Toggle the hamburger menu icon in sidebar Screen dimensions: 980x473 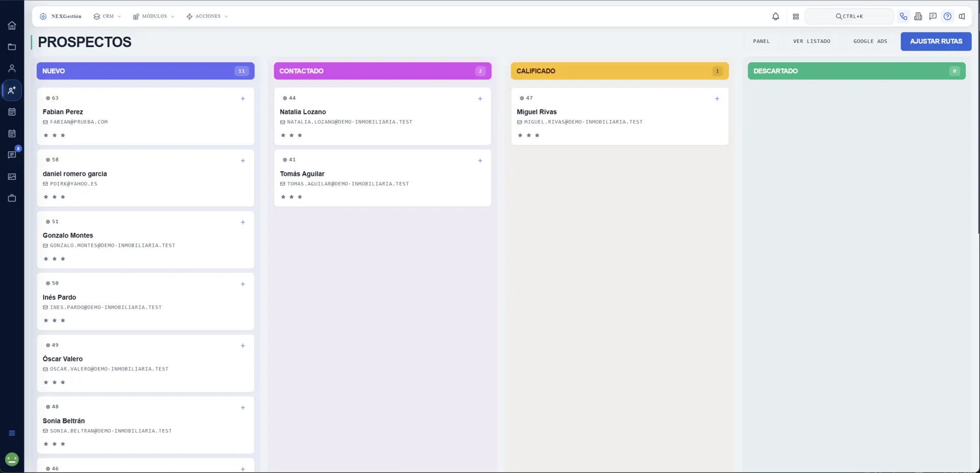pos(12,433)
